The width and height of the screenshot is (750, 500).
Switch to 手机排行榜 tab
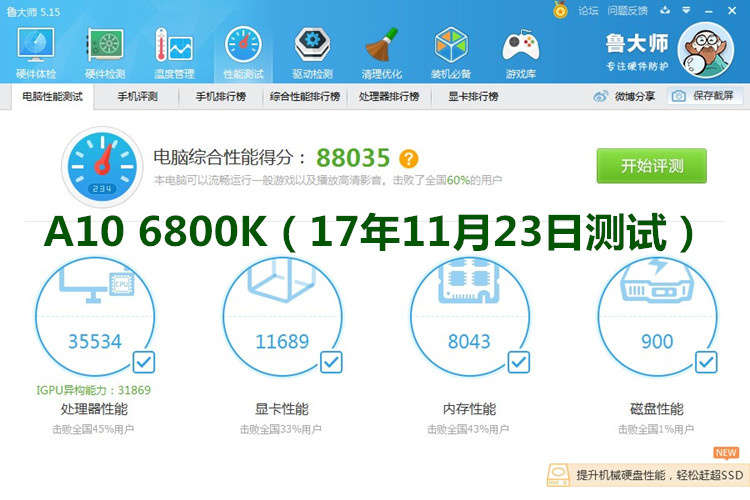pyautogui.click(x=221, y=97)
